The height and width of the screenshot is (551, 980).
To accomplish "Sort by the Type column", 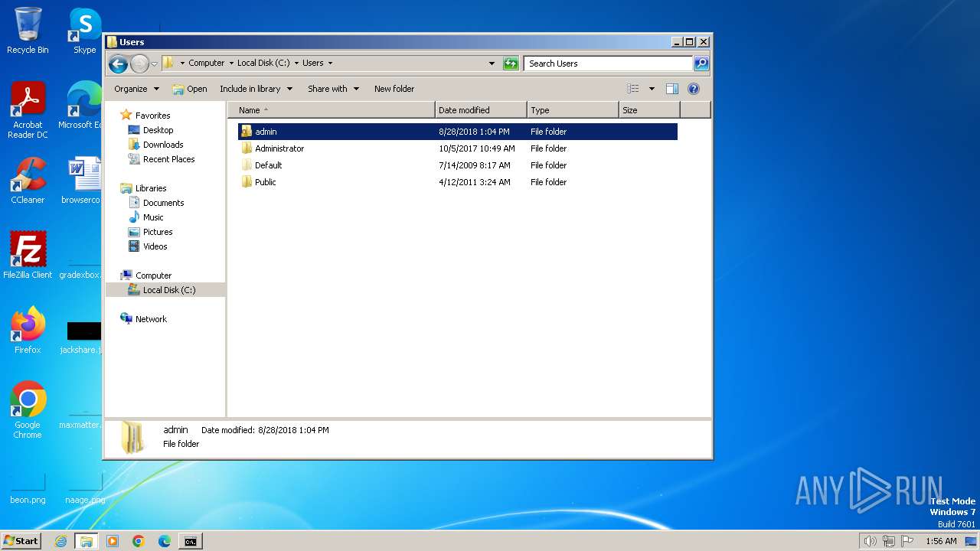I will pyautogui.click(x=573, y=110).
